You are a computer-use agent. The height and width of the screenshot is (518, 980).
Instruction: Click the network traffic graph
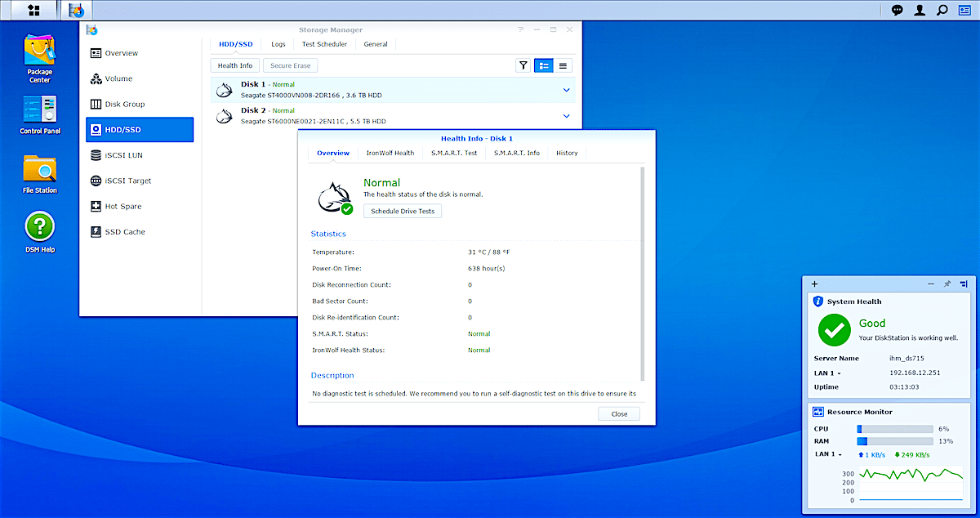tap(910, 483)
